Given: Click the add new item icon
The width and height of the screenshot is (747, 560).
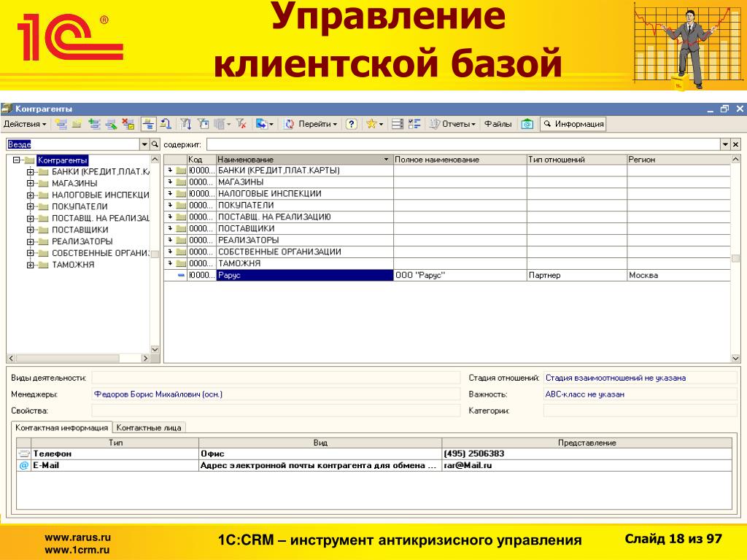Looking at the screenshot, I should (61, 124).
